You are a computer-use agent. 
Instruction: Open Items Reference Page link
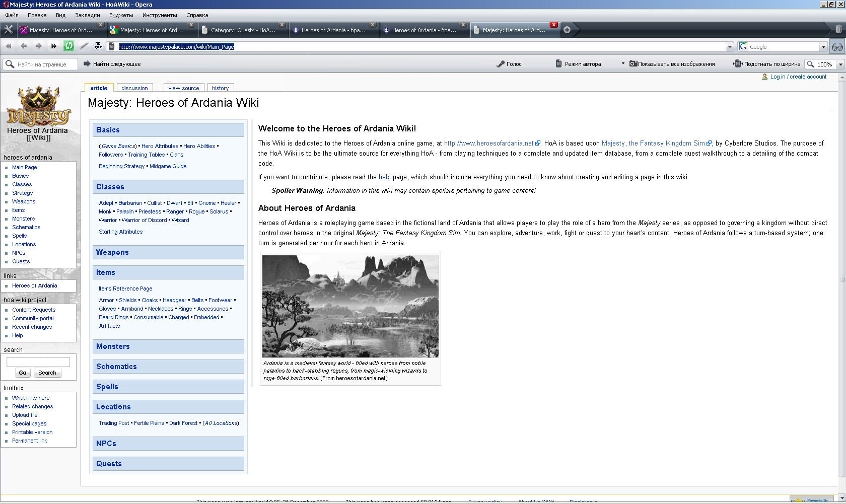(125, 289)
